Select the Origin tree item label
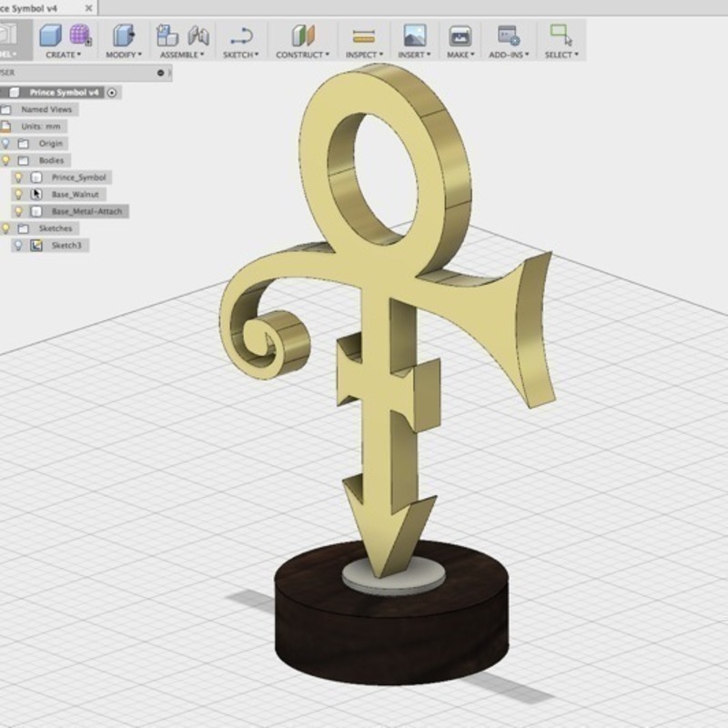 51,144
